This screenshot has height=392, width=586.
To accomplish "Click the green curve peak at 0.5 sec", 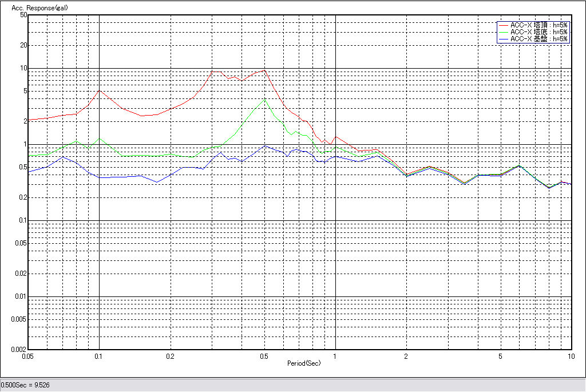I will click(264, 100).
